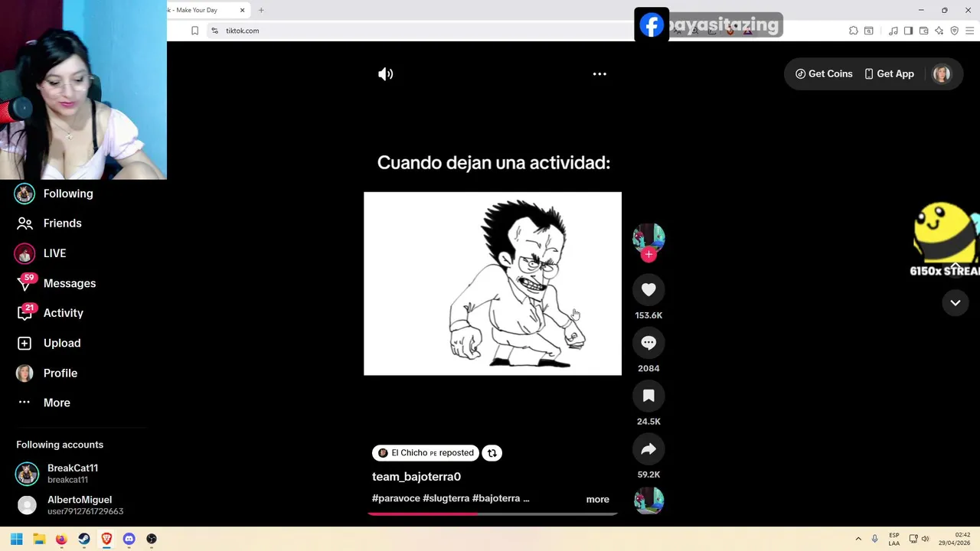Open Steam from the taskbar
980x551 pixels.
click(84, 539)
